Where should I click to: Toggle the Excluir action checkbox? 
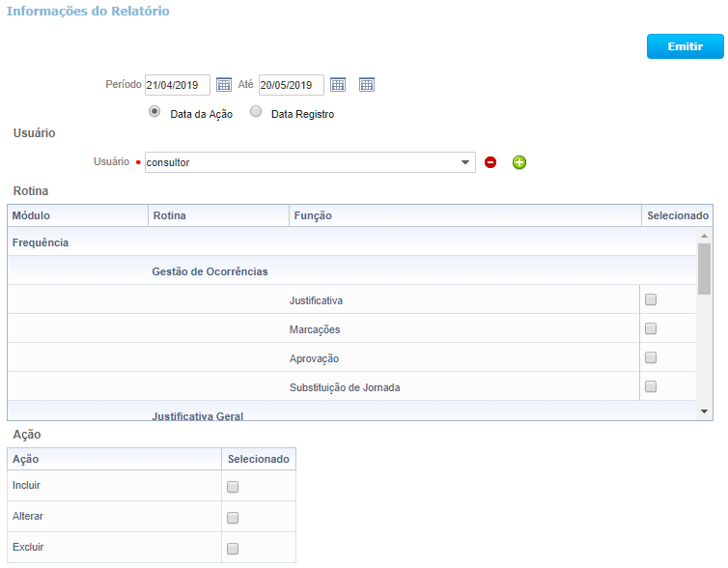click(233, 549)
